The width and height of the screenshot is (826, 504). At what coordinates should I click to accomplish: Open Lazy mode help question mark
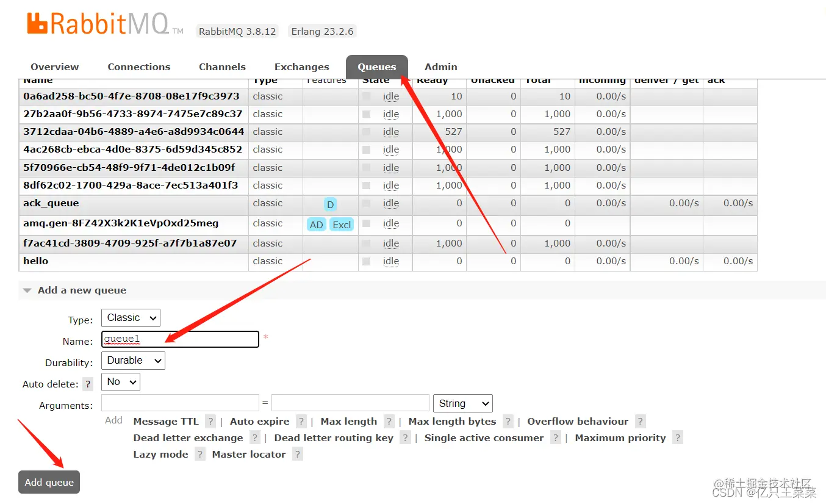pyautogui.click(x=200, y=455)
